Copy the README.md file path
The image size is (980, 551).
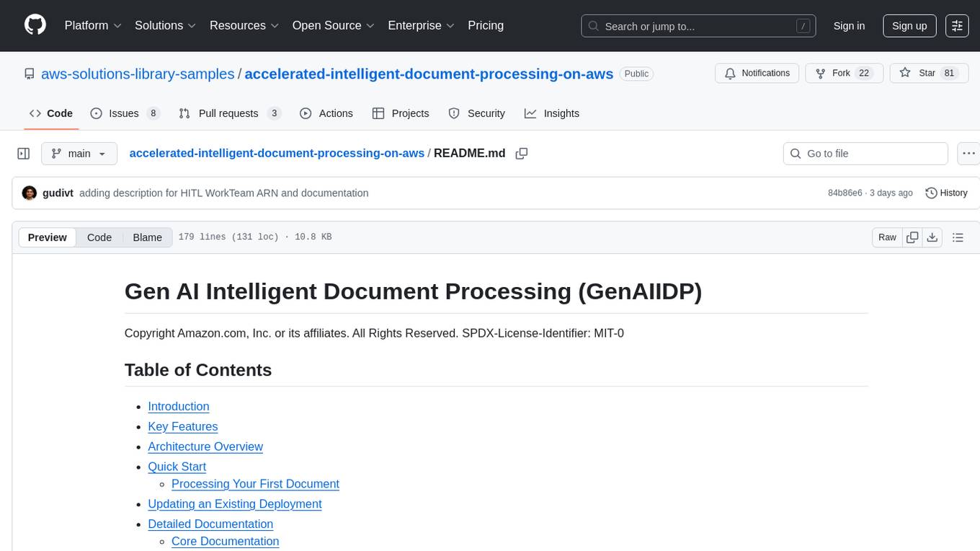522,154
